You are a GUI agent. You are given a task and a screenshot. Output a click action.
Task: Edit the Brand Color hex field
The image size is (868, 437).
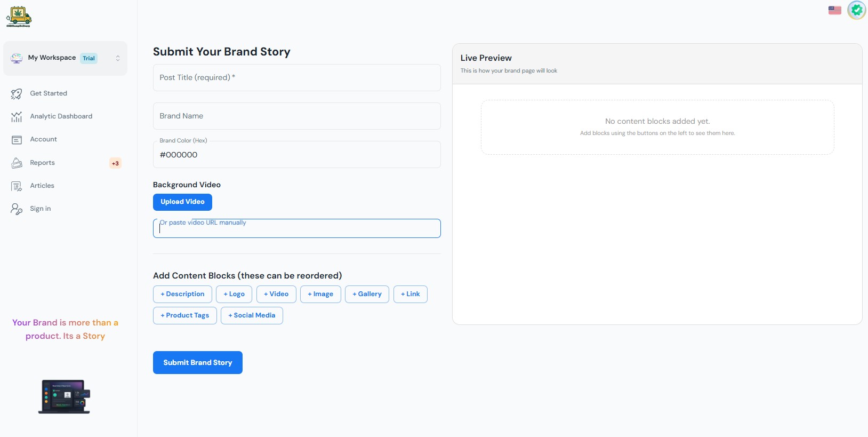click(x=297, y=155)
